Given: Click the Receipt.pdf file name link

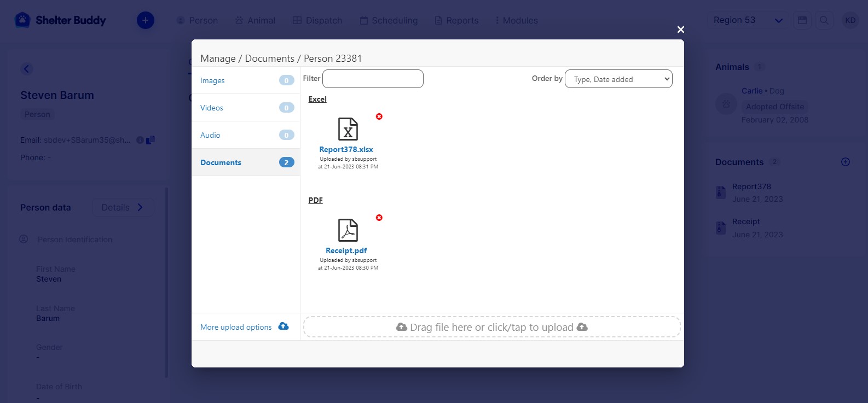Looking at the screenshot, I should pos(346,250).
